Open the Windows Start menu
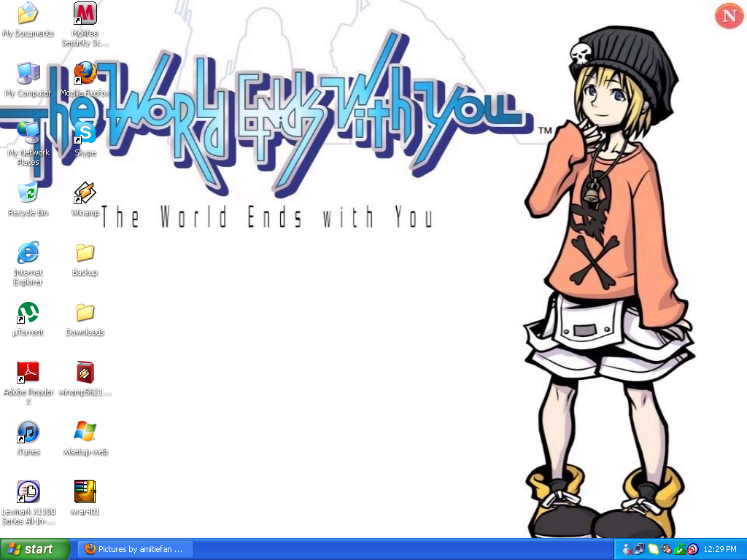The height and width of the screenshot is (560, 747). pyautogui.click(x=34, y=549)
